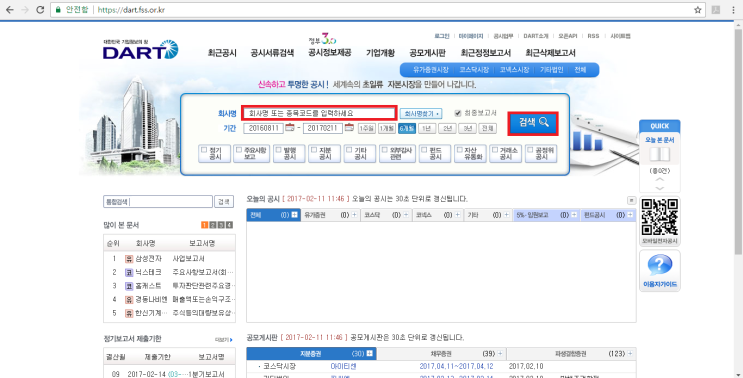
Task: Check the 발행공시 filter box
Action: pyautogui.click(x=279, y=150)
